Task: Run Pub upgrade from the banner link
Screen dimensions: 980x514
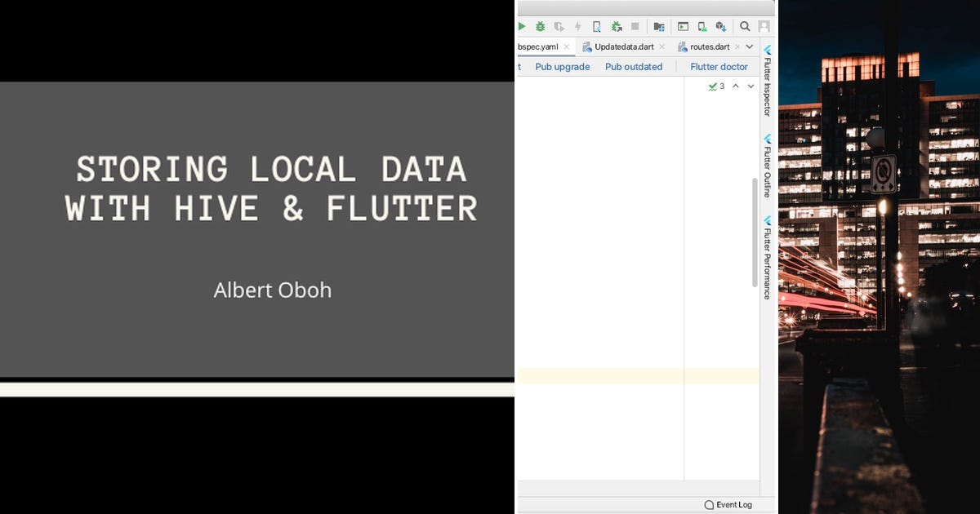Action: pos(562,66)
